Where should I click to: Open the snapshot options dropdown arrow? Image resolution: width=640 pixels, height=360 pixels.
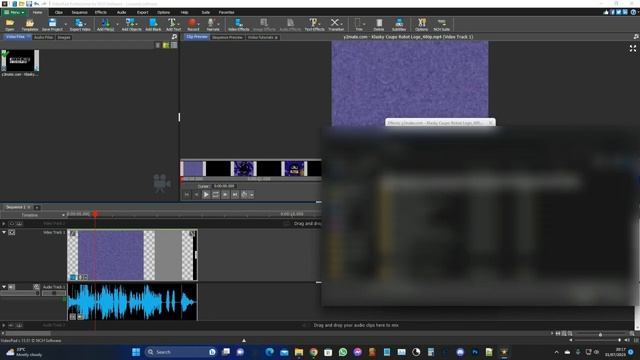(251, 195)
